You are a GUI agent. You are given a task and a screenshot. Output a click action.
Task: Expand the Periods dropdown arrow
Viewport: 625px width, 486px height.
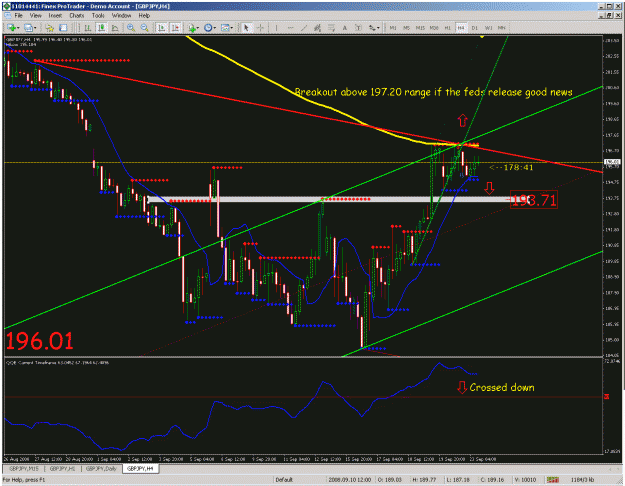pos(214,28)
